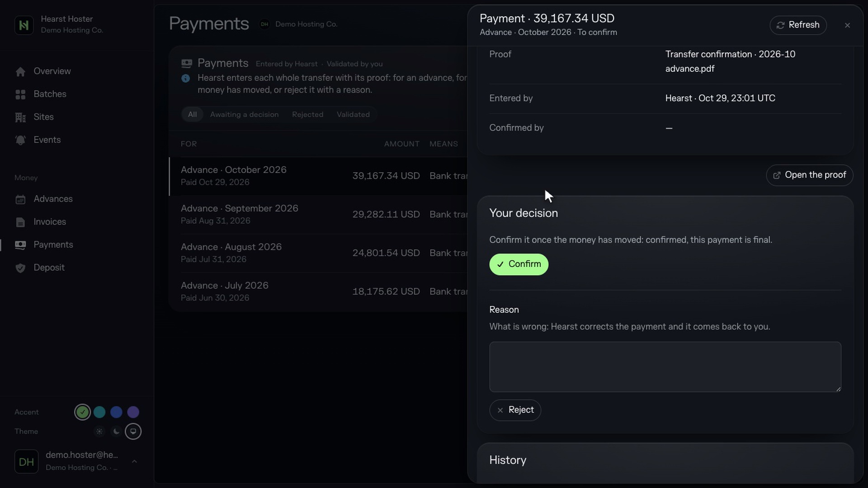Open Events with the bell icon
This screenshot has height=488, width=868.
click(47, 140)
